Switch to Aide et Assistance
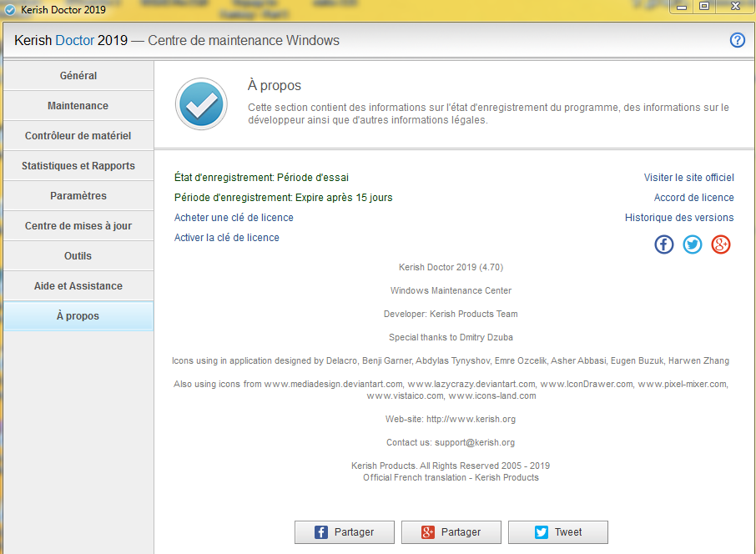Image resolution: width=756 pixels, height=554 pixels. click(78, 286)
